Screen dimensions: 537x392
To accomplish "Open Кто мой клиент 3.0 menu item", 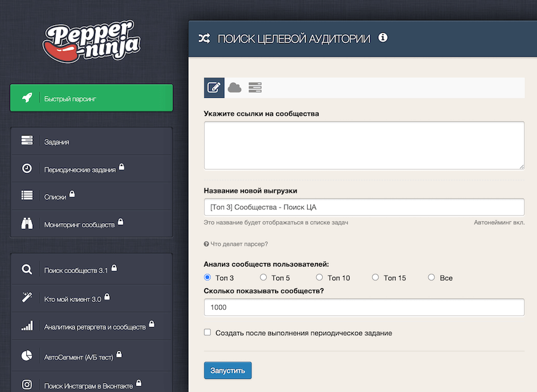I will tap(91, 298).
